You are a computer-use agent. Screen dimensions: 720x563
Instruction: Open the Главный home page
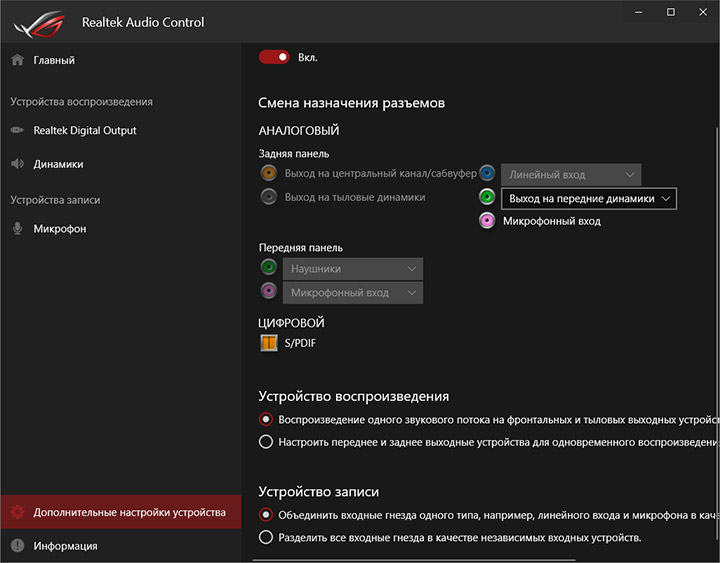pyautogui.click(x=54, y=60)
